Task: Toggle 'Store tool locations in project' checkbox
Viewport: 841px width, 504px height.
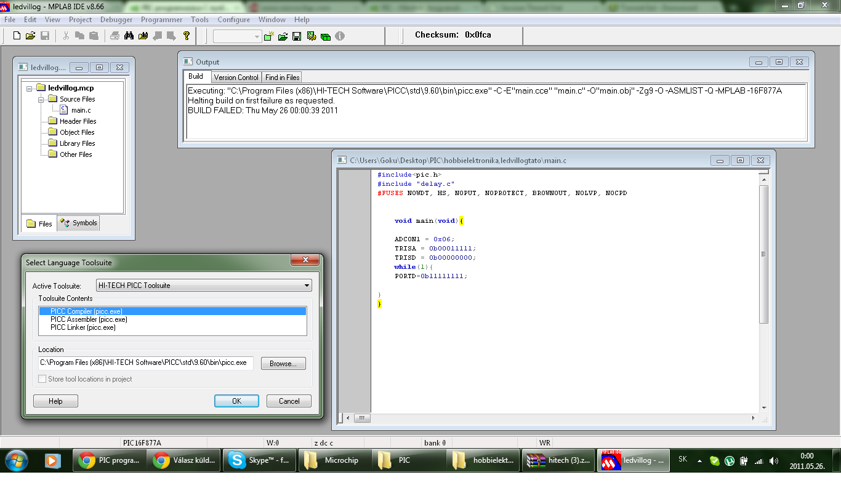Action: tap(42, 379)
